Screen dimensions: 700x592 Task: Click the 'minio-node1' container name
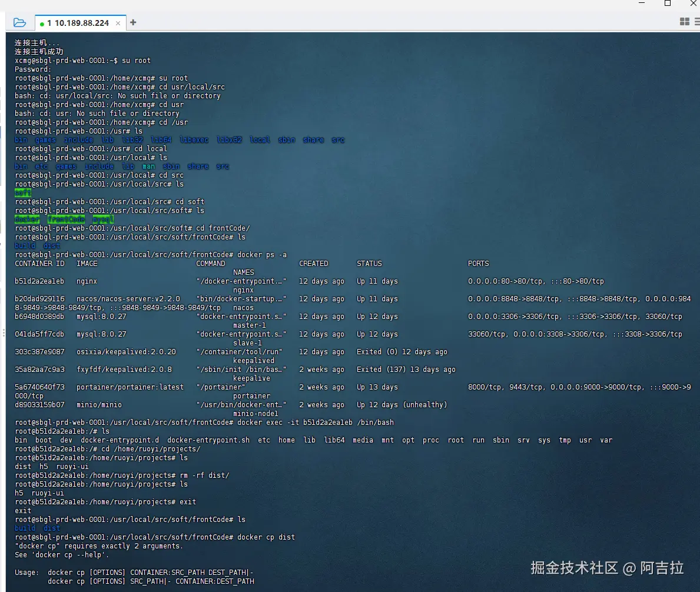pos(256,414)
